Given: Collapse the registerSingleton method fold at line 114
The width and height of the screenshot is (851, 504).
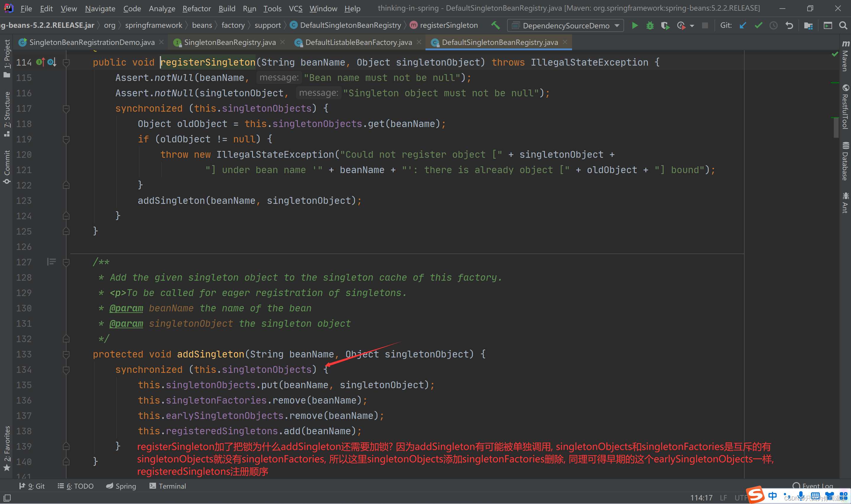Looking at the screenshot, I should coord(66,63).
